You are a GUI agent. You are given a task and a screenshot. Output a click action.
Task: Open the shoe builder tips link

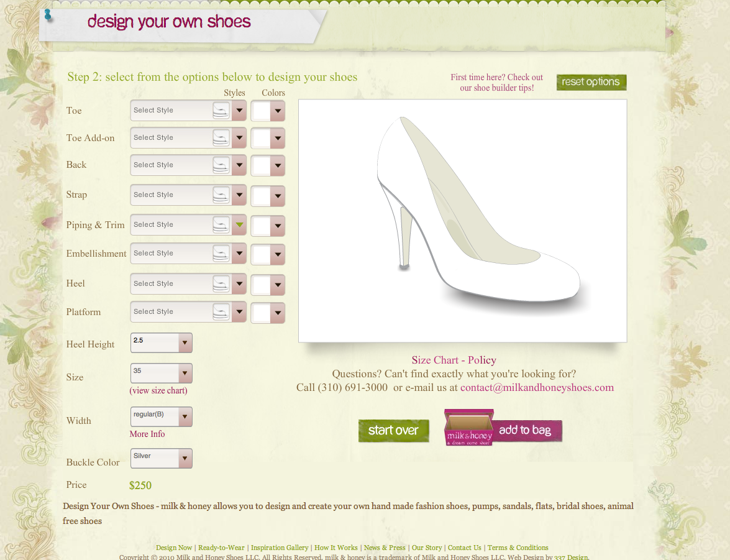497,83
